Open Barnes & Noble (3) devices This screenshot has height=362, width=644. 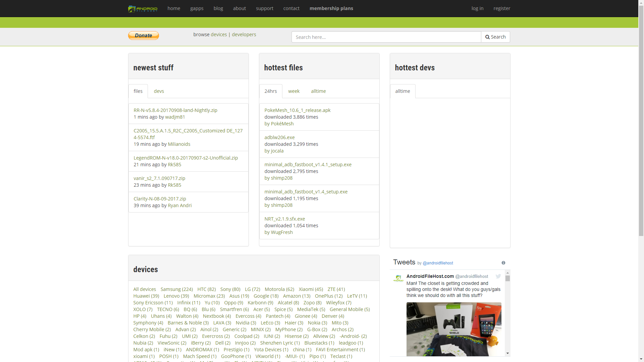coord(188,323)
